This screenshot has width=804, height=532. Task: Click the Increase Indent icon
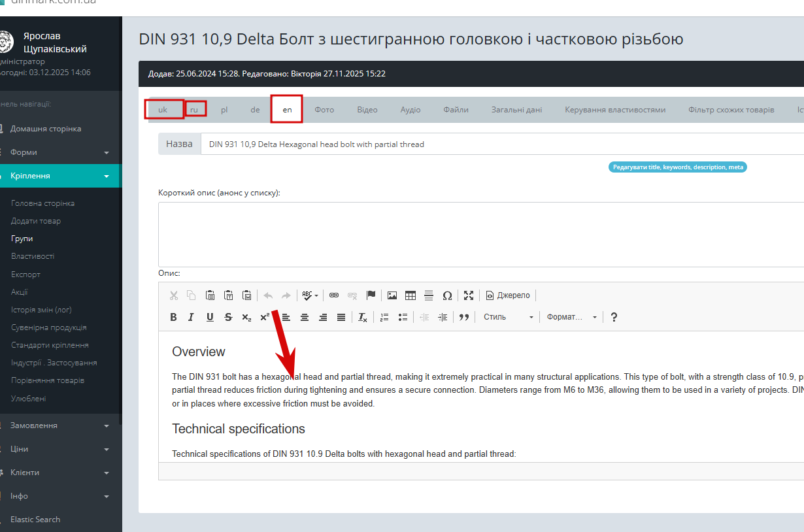[443, 317]
